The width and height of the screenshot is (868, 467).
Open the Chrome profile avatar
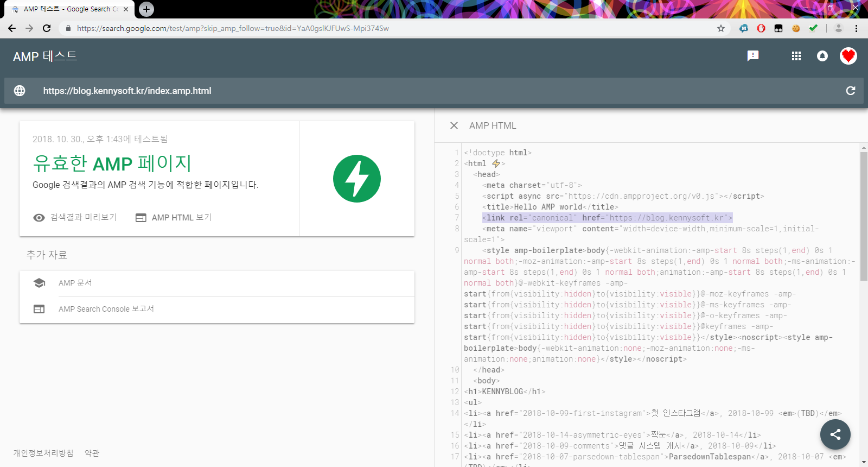[839, 28]
